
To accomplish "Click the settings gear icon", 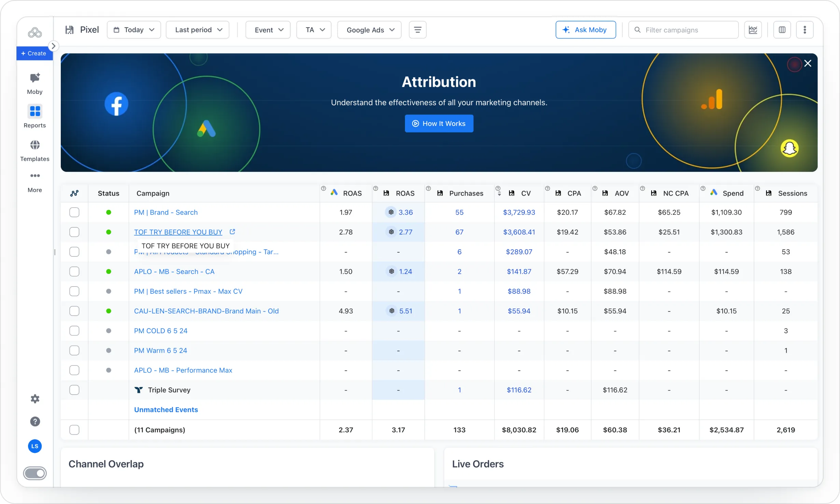I will [35, 398].
